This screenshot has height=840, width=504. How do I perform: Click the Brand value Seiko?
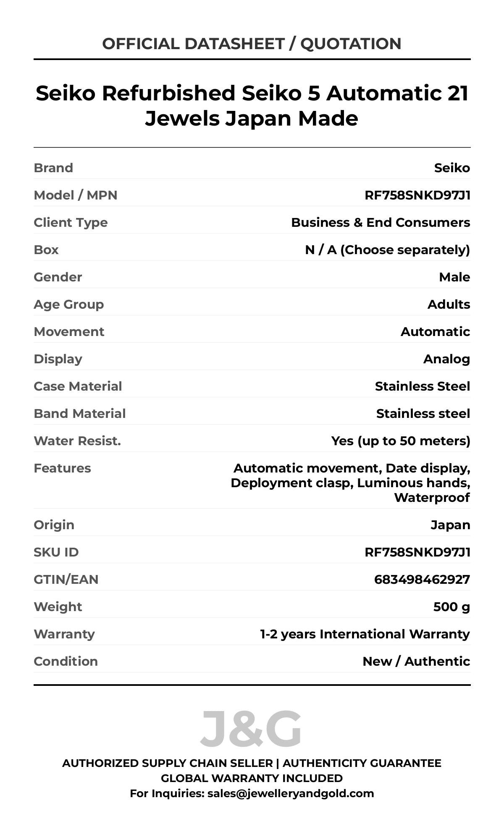pyautogui.click(x=452, y=168)
